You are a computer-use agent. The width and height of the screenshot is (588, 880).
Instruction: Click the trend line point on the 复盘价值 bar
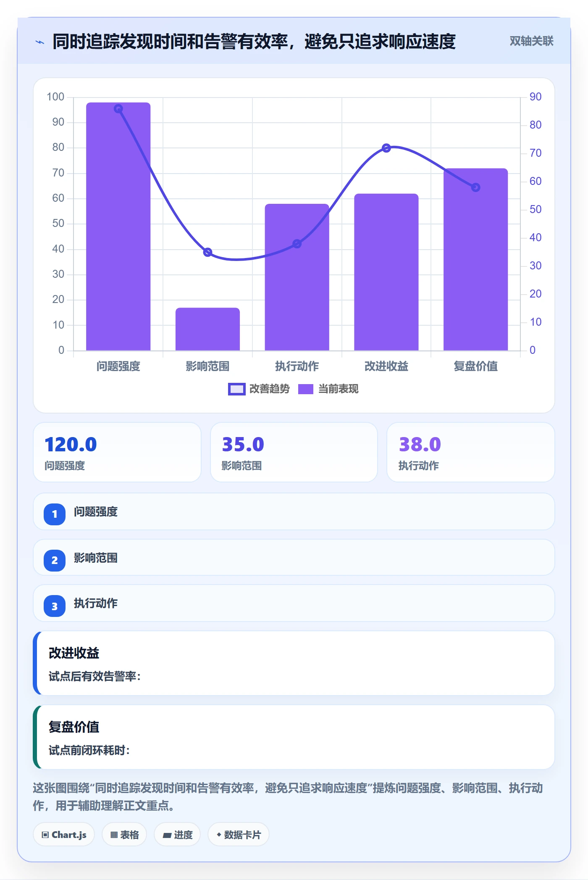[475, 187]
